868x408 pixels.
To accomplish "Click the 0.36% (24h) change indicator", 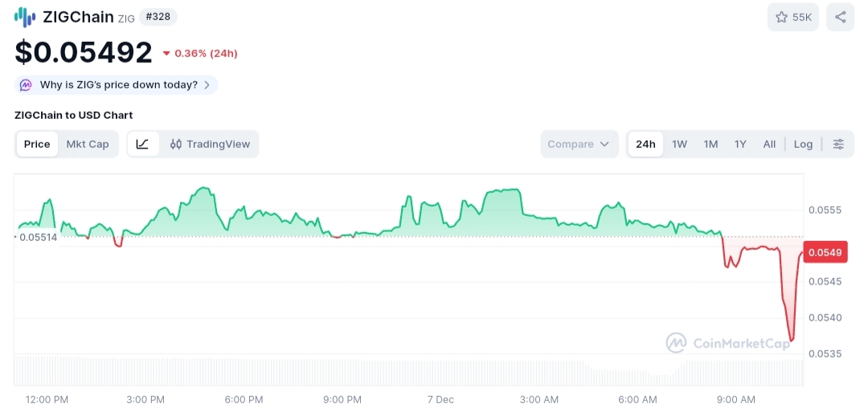I will click(x=200, y=54).
